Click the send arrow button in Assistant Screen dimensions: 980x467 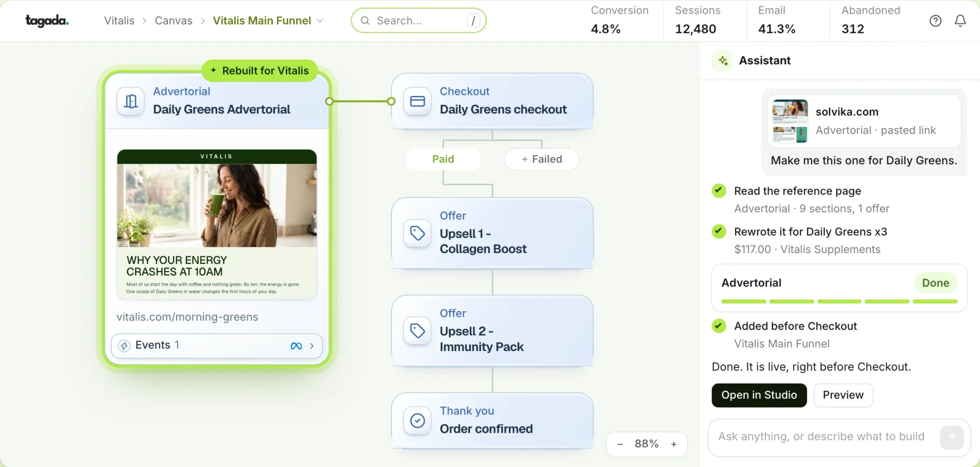click(952, 437)
